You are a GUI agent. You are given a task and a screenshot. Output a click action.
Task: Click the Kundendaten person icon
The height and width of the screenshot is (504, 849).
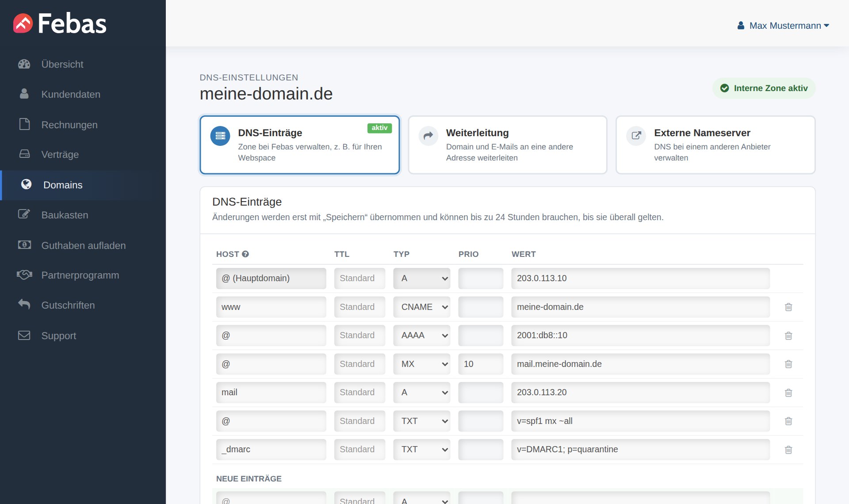pos(24,94)
